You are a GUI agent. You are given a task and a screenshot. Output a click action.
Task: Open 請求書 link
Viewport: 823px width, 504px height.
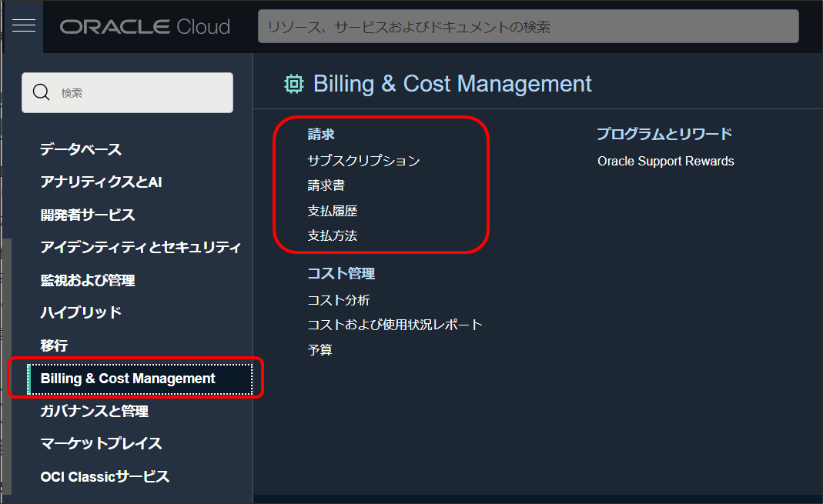(326, 185)
